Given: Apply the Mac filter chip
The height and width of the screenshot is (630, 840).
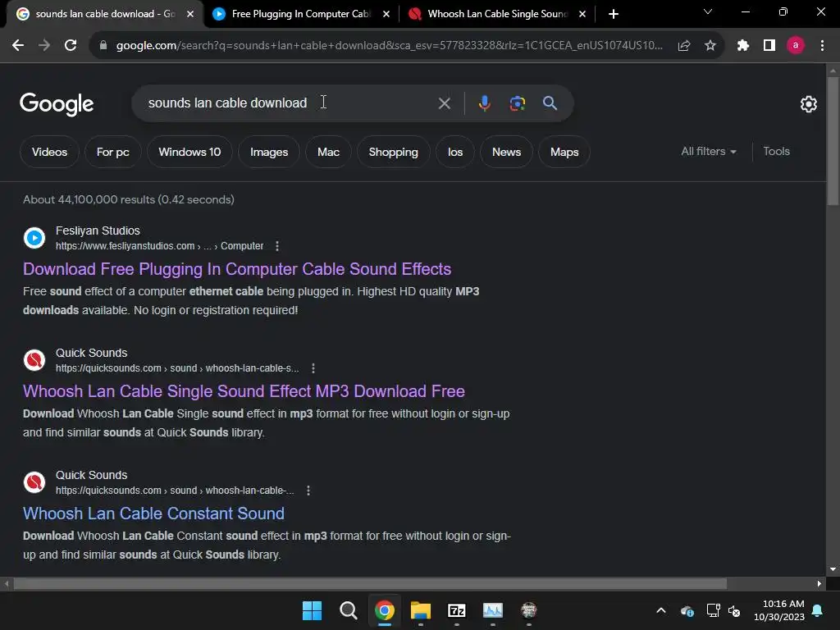Looking at the screenshot, I should [x=328, y=152].
